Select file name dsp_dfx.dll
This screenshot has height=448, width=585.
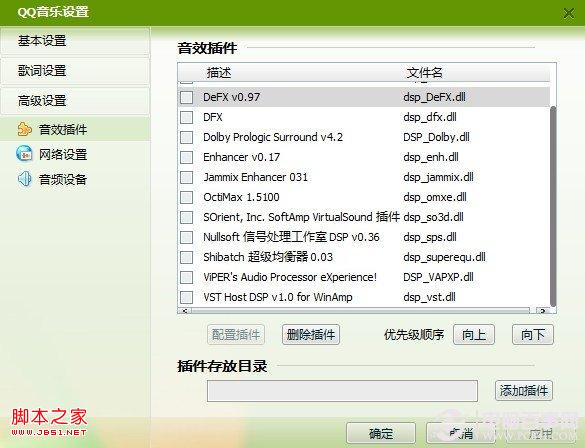click(x=430, y=118)
